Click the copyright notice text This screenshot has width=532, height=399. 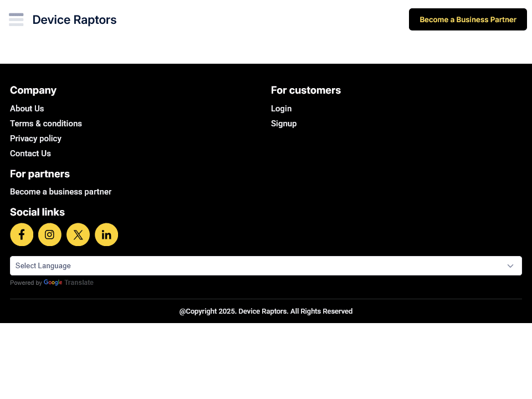coord(266,311)
